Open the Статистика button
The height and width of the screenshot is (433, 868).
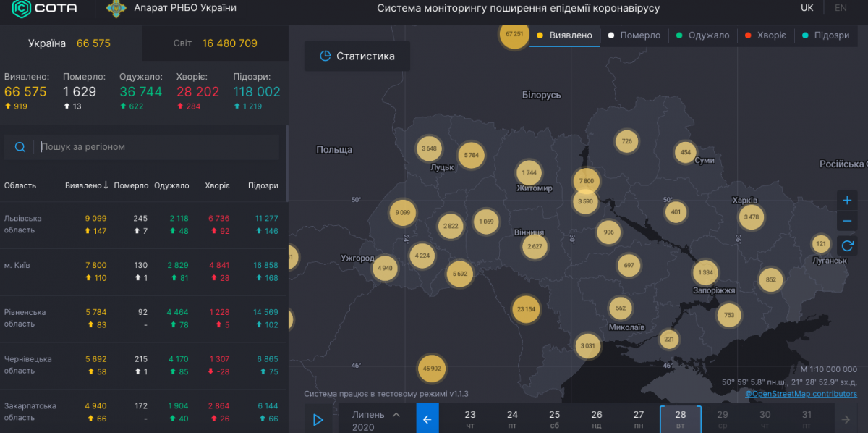point(357,56)
